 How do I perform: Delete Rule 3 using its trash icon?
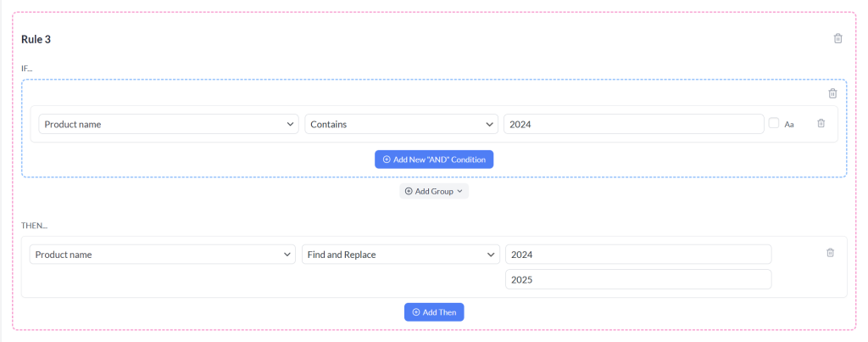pos(838,38)
